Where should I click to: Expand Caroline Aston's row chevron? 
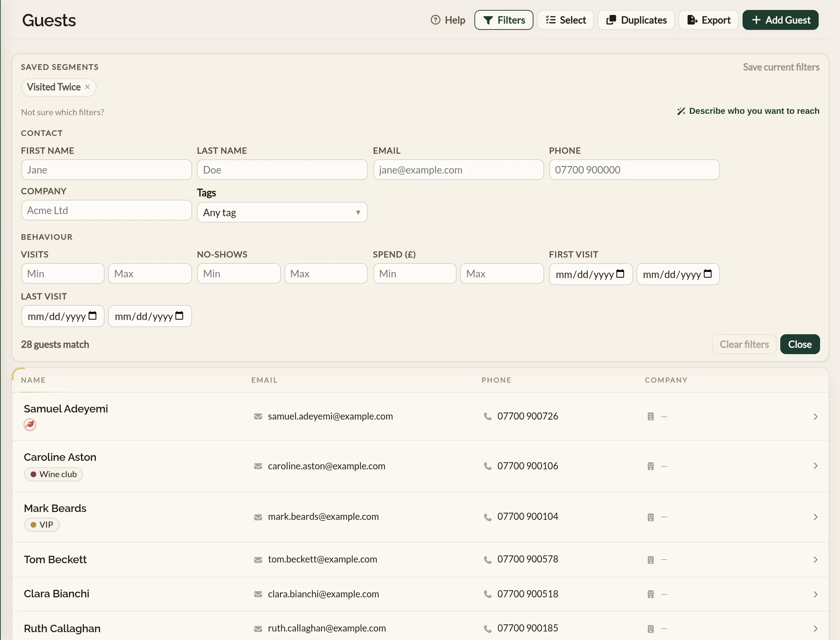(815, 466)
